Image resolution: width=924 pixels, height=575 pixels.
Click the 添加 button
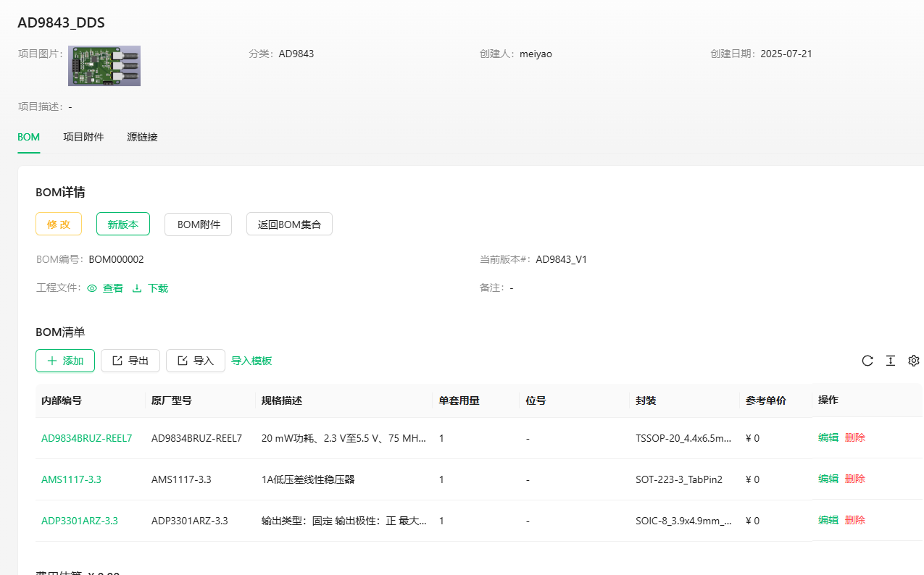pos(65,361)
